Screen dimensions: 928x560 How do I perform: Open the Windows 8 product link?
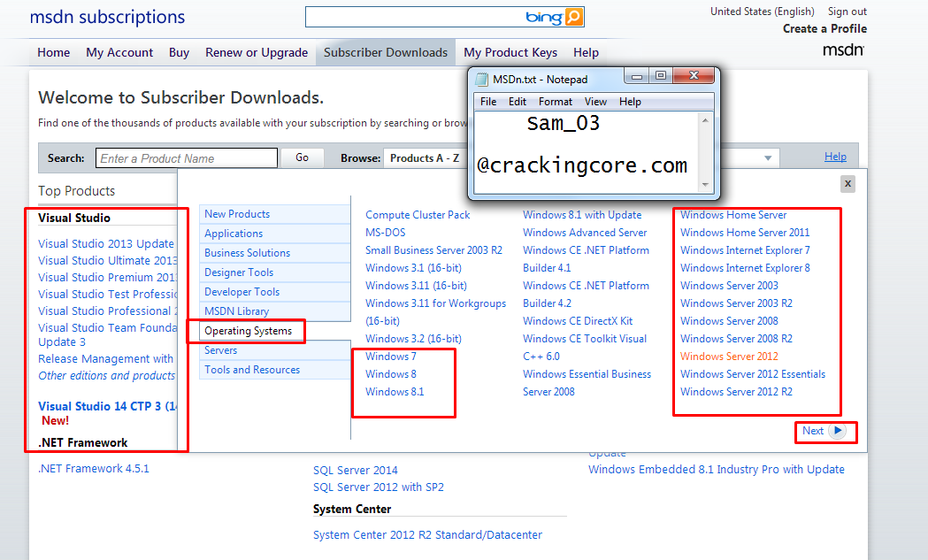click(x=391, y=374)
